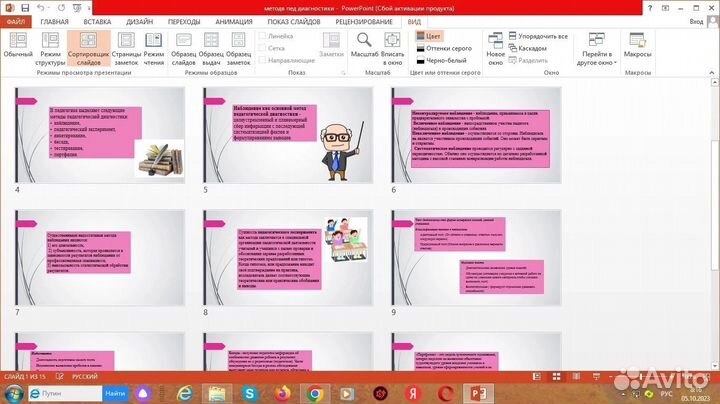Click Сортировщик слайдов view button
This screenshot has height=404, width=720.
[x=89, y=49]
